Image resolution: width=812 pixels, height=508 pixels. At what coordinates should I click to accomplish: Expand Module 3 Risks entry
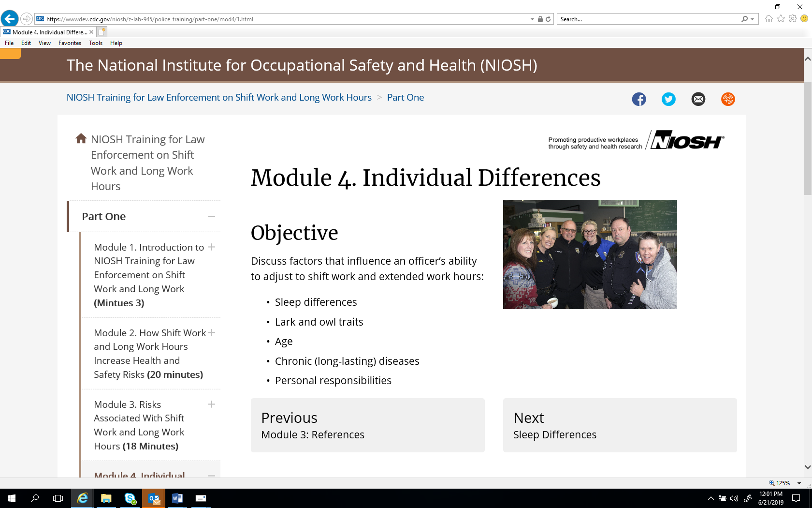(211, 404)
